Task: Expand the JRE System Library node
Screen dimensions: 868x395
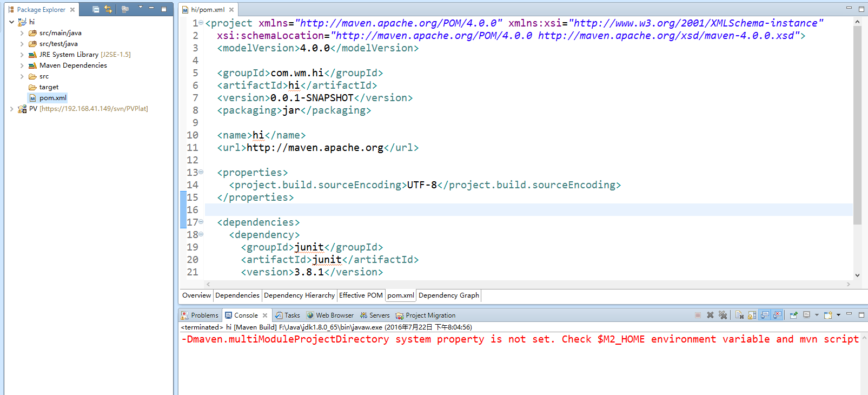Action: click(x=22, y=55)
